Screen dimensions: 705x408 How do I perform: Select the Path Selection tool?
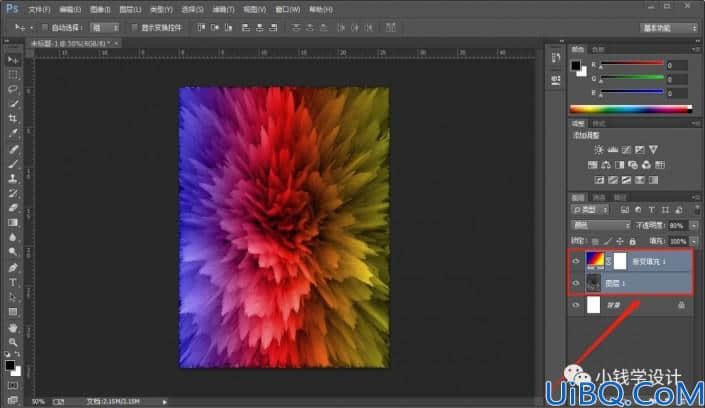(x=13, y=297)
